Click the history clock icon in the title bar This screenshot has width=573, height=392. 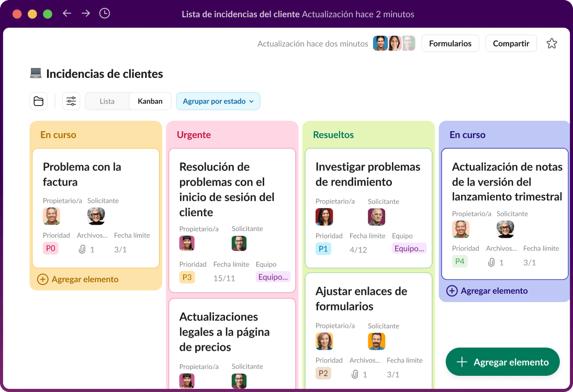105,14
